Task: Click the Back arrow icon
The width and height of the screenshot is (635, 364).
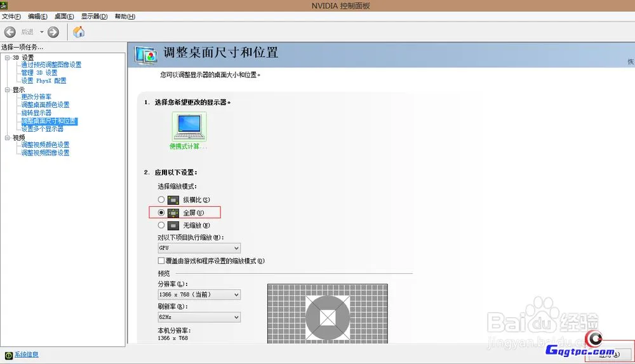Action: [10, 32]
